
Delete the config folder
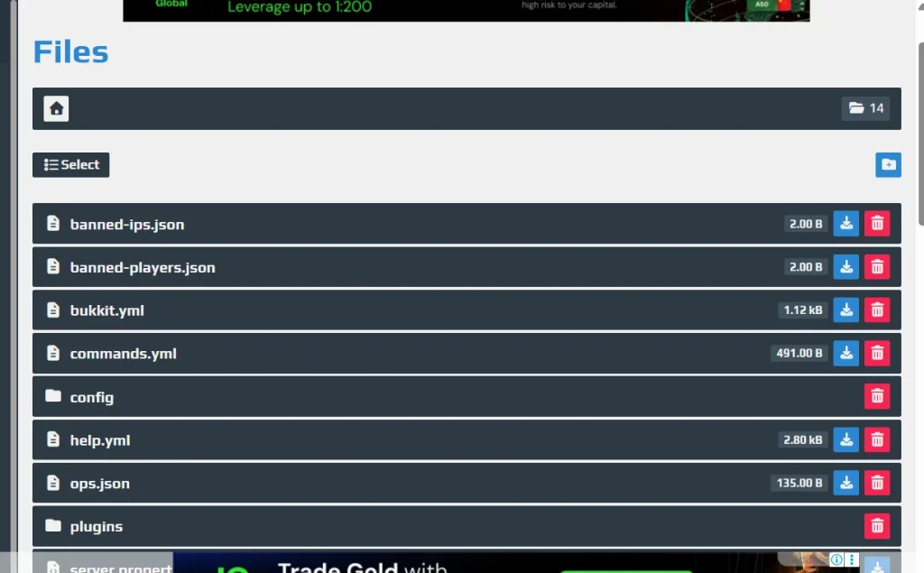click(x=877, y=396)
